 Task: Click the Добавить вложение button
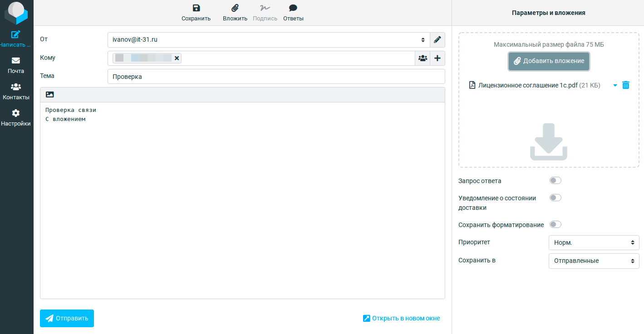coord(549,61)
